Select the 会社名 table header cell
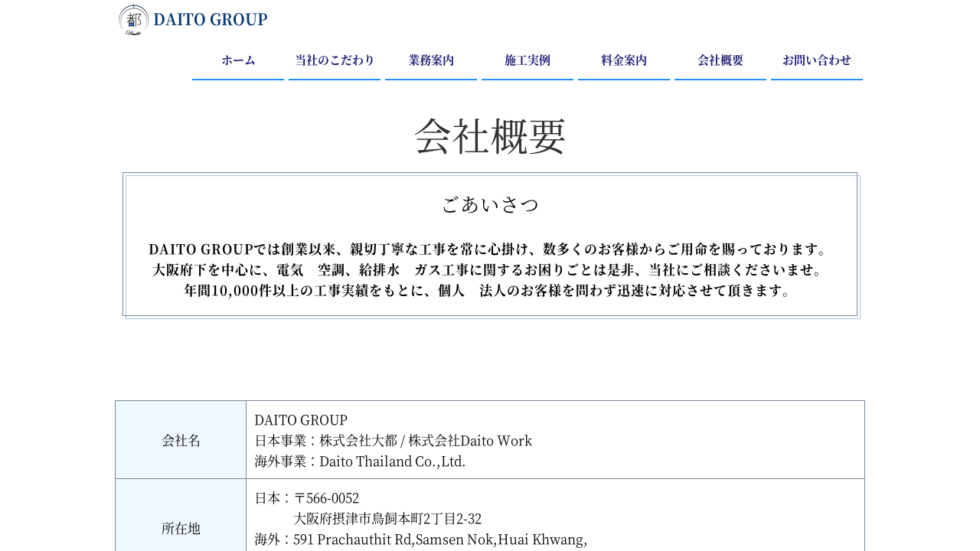 (181, 440)
